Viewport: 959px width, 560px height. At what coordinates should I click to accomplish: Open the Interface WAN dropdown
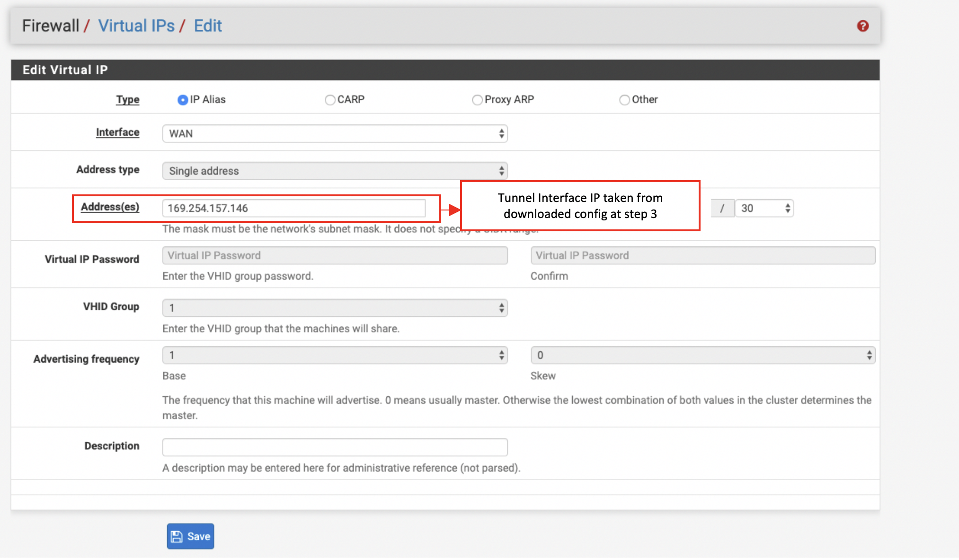335,133
